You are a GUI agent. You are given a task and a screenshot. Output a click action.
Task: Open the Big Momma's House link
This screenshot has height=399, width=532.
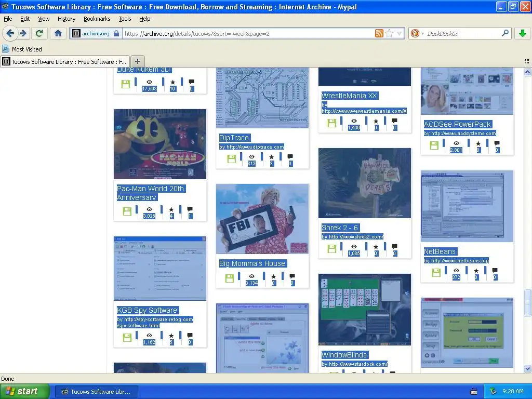tap(252, 263)
